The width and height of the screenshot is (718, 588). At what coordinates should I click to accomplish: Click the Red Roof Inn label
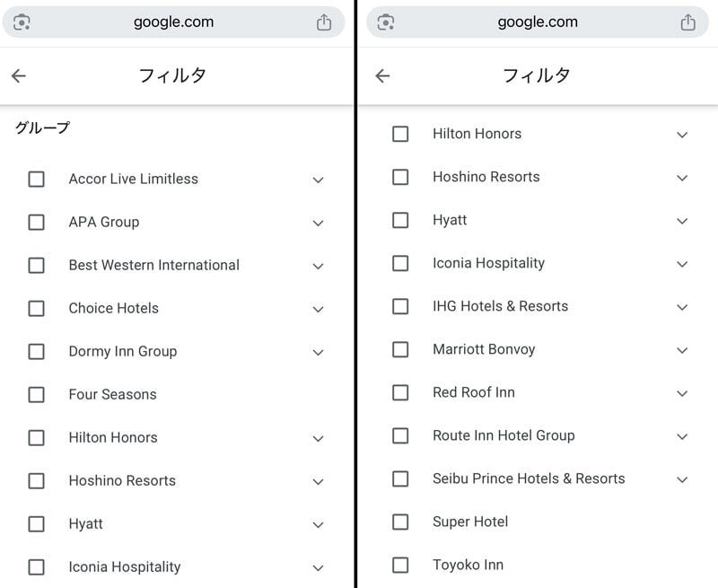pos(474,392)
